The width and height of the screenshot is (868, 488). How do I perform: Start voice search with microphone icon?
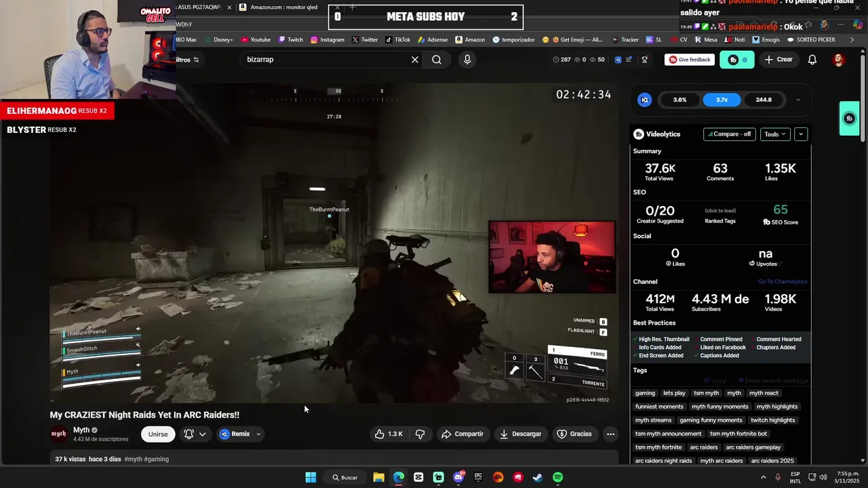(x=467, y=60)
